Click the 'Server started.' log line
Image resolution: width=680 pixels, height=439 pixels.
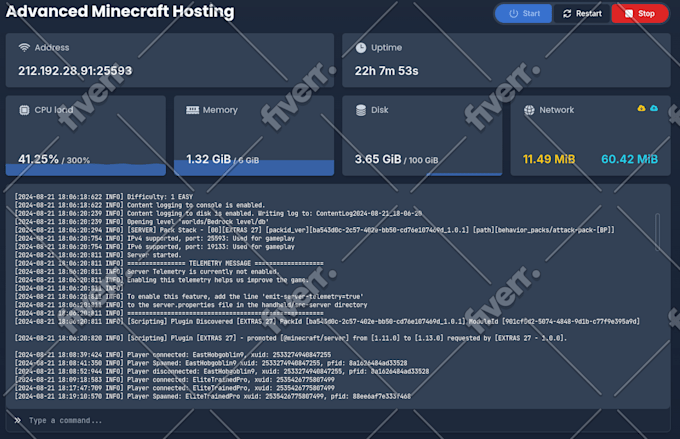click(x=98, y=255)
